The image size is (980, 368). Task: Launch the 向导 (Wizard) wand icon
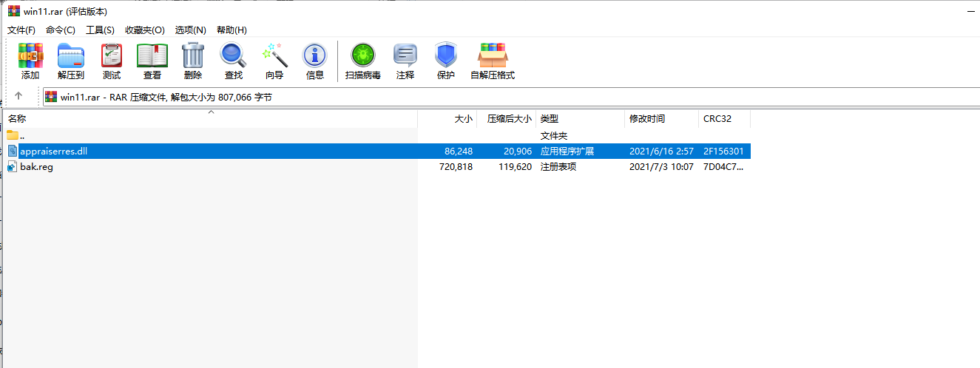(x=274, y=61)
